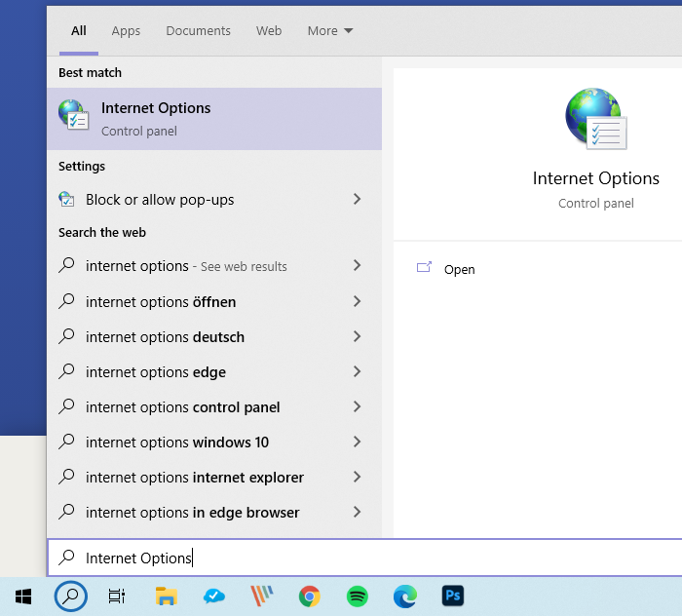Select the 'internet options edge' suggestion
Image resolution: width=682 pixels, height=616 pixels.
[214, 371]
